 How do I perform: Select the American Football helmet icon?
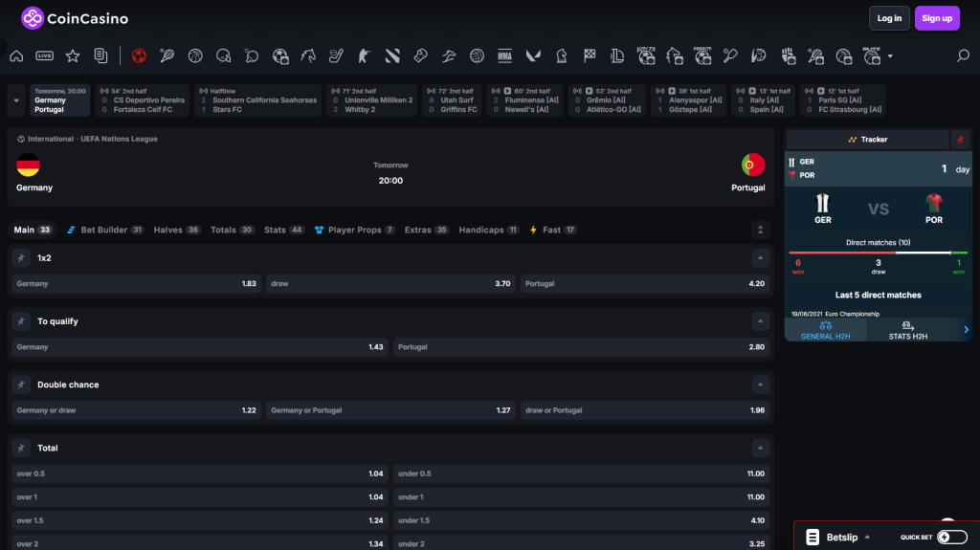[223, 56]
